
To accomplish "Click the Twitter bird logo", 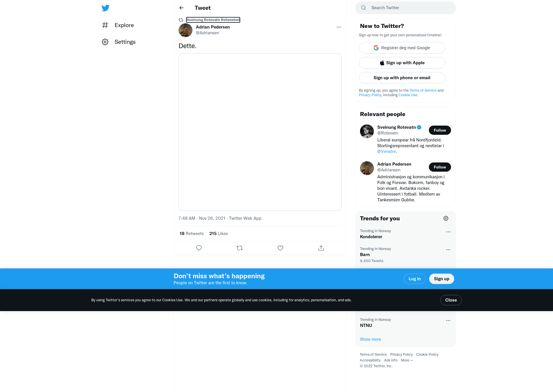I will [x=105, y=8].
